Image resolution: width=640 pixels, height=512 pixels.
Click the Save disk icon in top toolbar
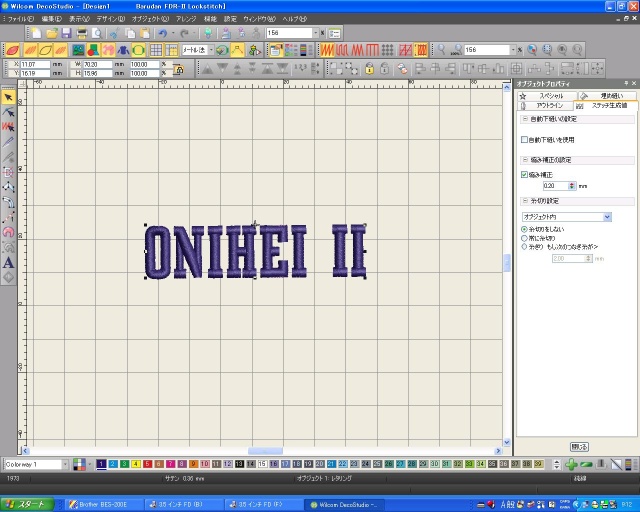67,33
